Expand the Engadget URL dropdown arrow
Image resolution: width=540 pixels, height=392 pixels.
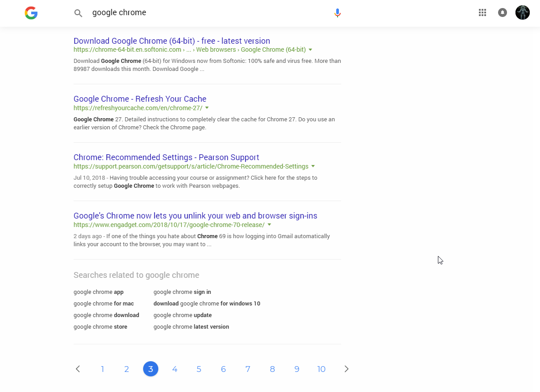click(269, 225)
